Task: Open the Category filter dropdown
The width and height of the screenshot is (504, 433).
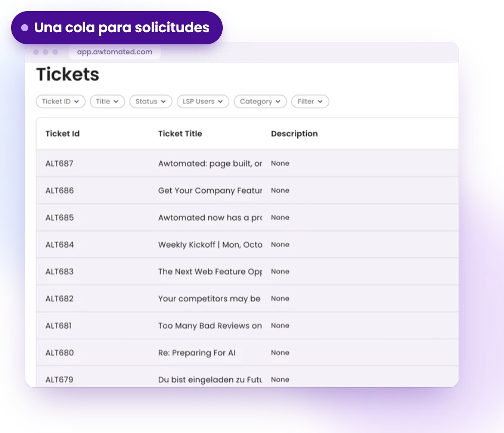Action: (260, 102)
